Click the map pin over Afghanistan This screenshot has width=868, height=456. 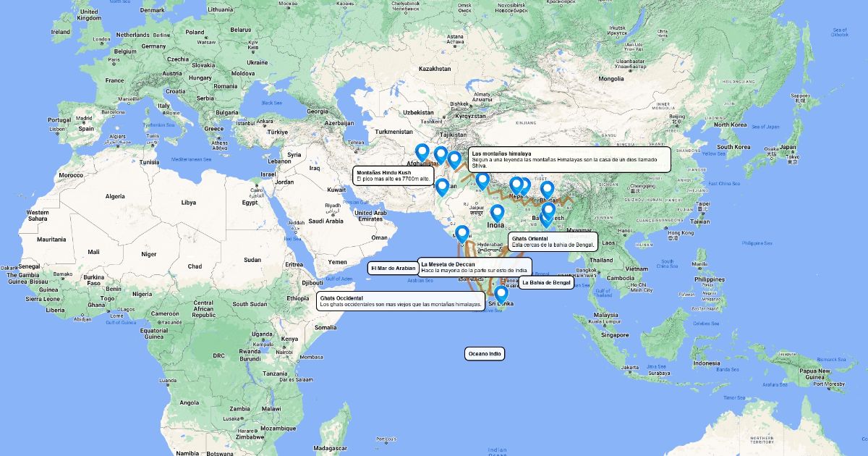click(x=422, y=153)
